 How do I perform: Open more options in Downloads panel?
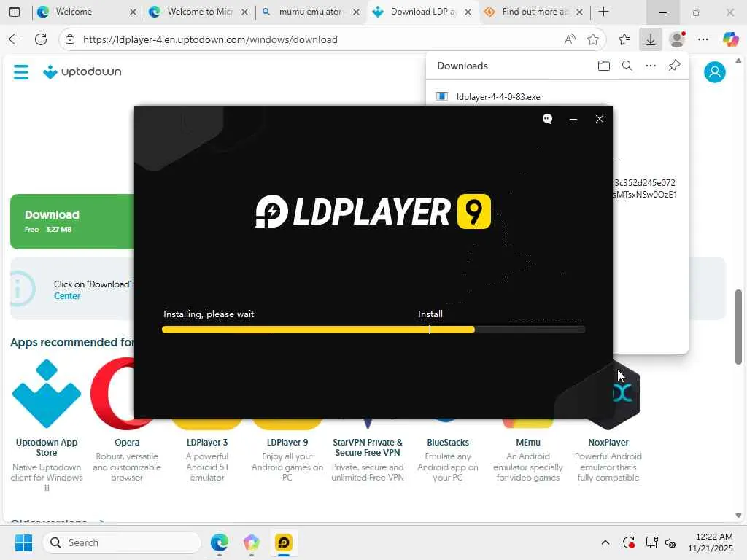(x=650, y=66)
